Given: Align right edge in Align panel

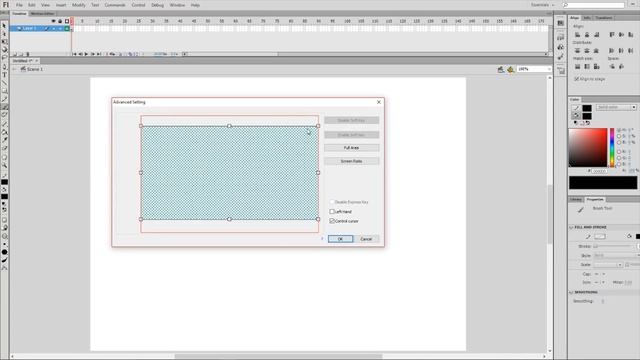Looking at the screenshot, I should coord(597,34).
